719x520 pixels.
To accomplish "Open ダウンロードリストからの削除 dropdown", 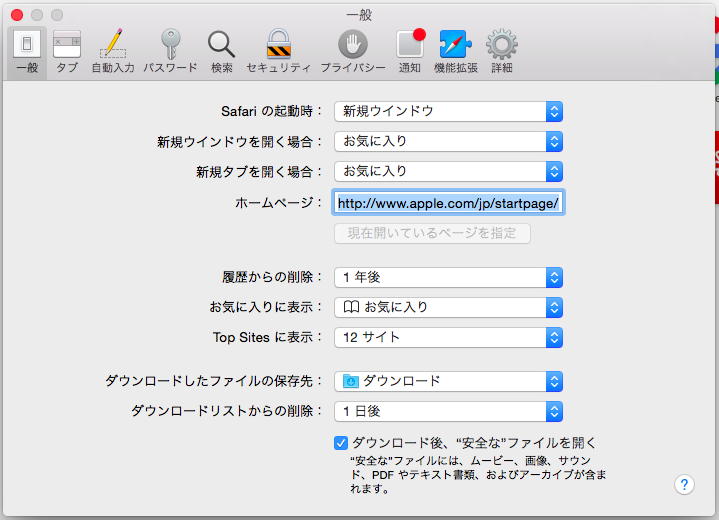I will coord(448,411).
